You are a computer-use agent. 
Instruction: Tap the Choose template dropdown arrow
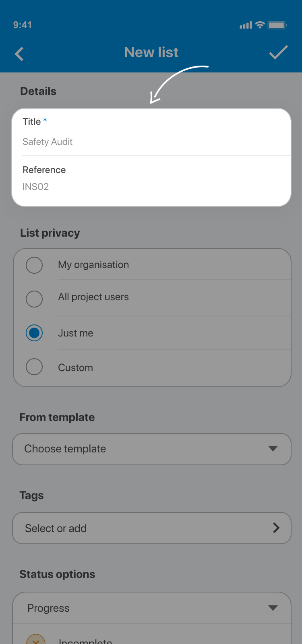273,448
